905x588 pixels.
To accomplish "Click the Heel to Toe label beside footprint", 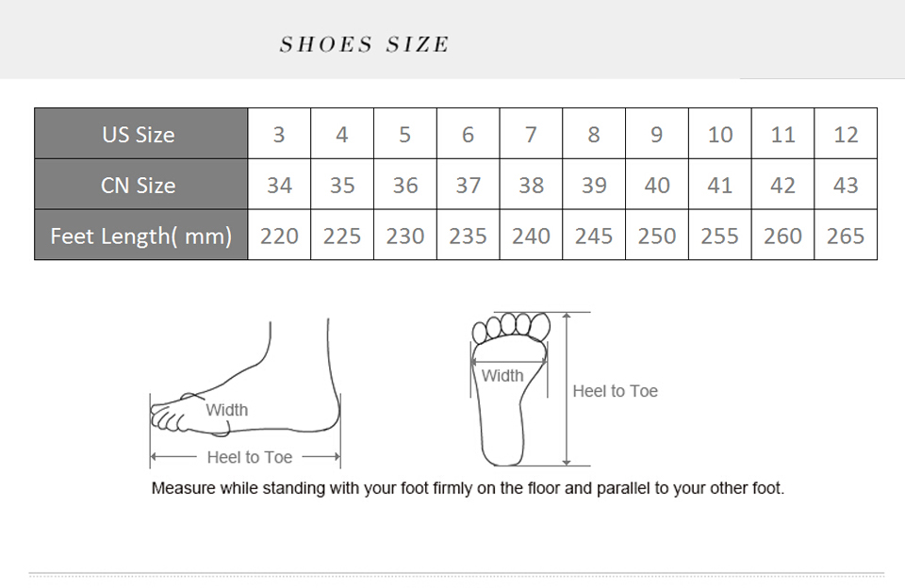I will tap(616, 391).
